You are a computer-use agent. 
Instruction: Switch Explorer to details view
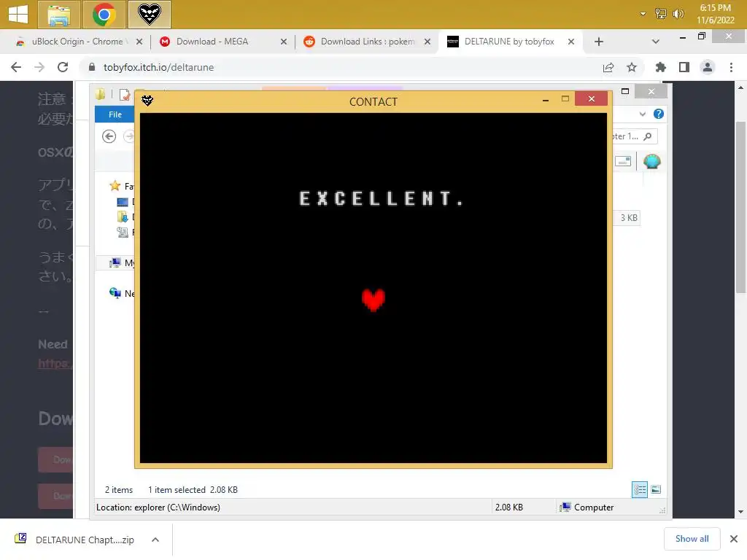click(639, 489)
